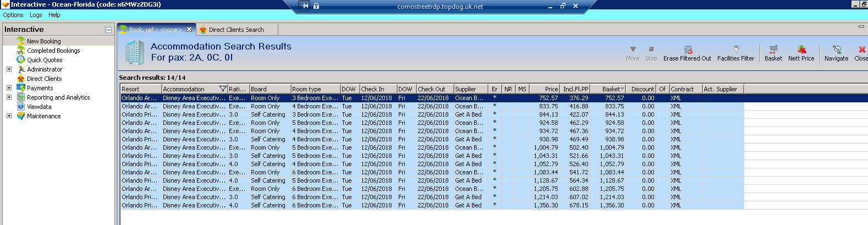The width and height of the screenshot is (868, 225).
Task: Click the Completed Bookings palm tree icon
Action: coord(21,50)
